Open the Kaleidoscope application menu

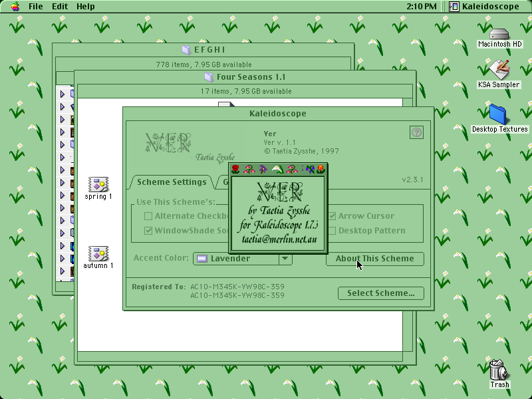(484, 6)
